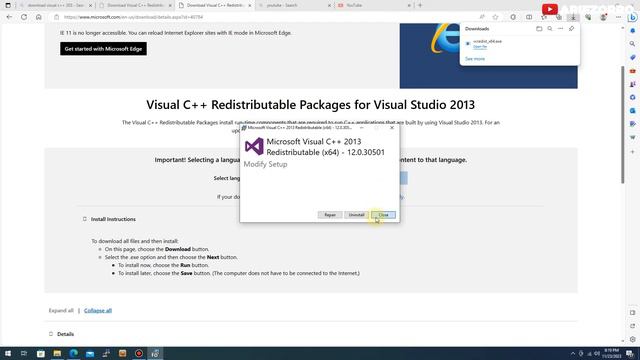
Task: Open a new browser tab
Action: pyautogui.click(x=420, y=5)
